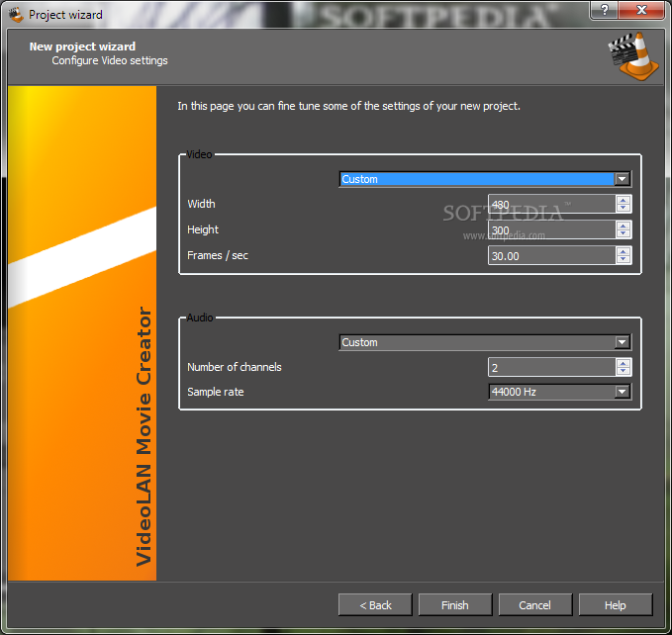
Task: Click the 'Configure Video settings' subtitle
Action: [110, 60]
